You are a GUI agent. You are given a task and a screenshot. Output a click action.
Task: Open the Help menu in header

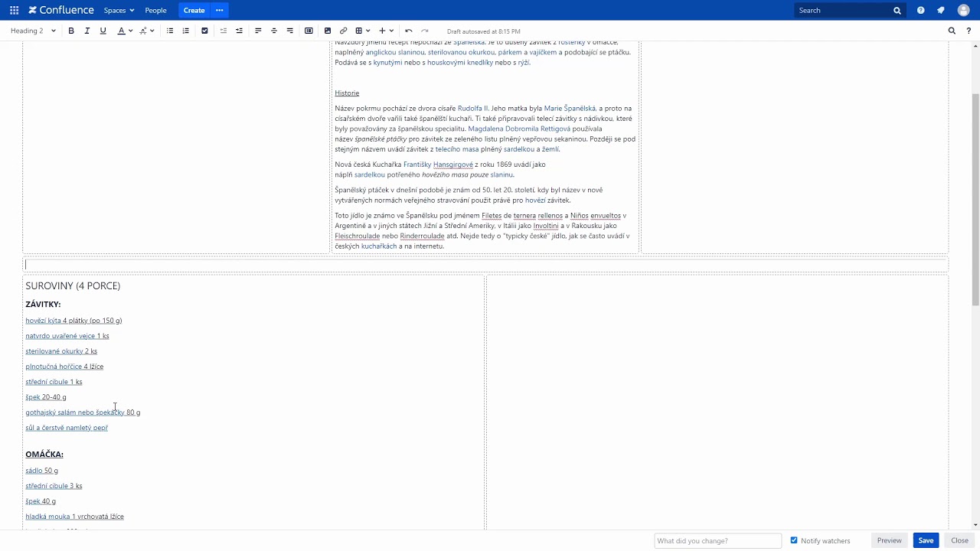click(x=920, y=10)
